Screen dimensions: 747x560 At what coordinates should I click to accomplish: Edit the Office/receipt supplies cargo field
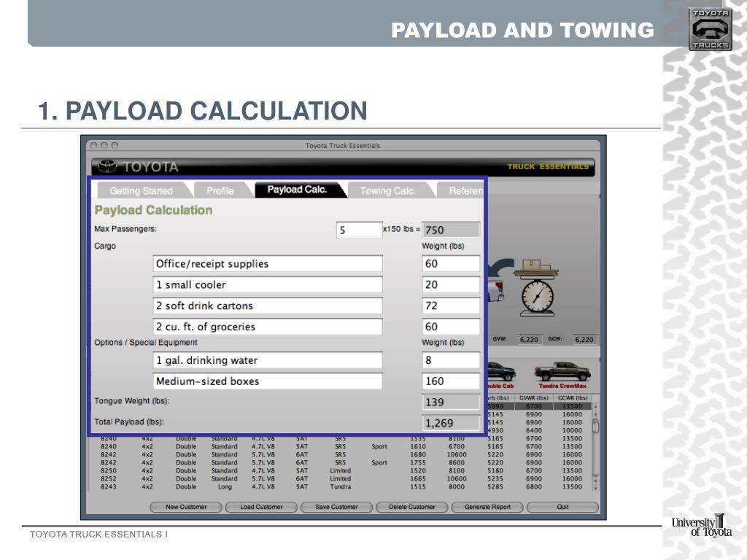pyautogui.click(x=268, y=264)
